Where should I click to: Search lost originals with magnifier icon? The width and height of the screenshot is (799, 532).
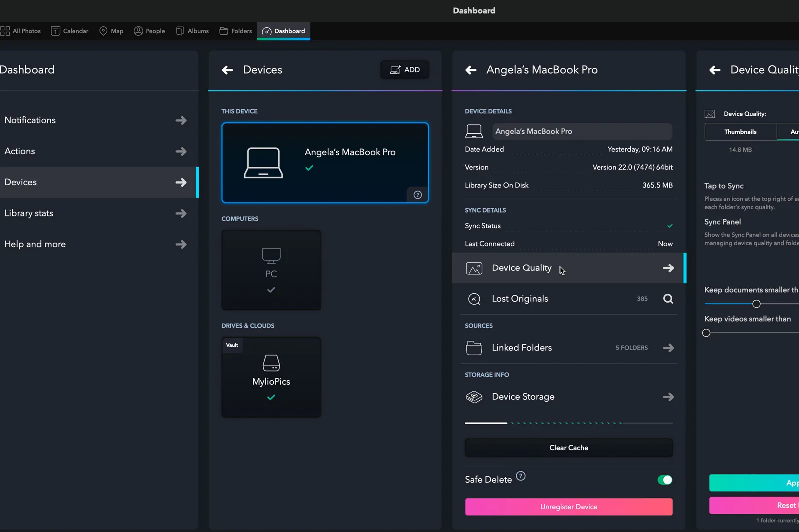668,299
